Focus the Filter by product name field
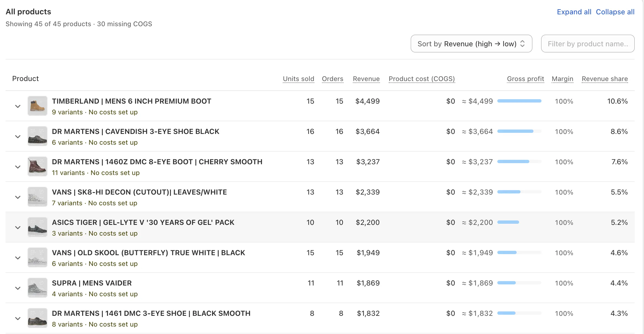Screen dimensions: 644x334 (588, 44)
